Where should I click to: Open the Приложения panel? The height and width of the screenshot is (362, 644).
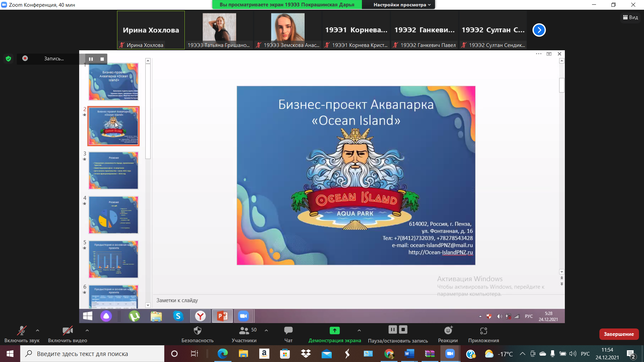tap(484, 335)
